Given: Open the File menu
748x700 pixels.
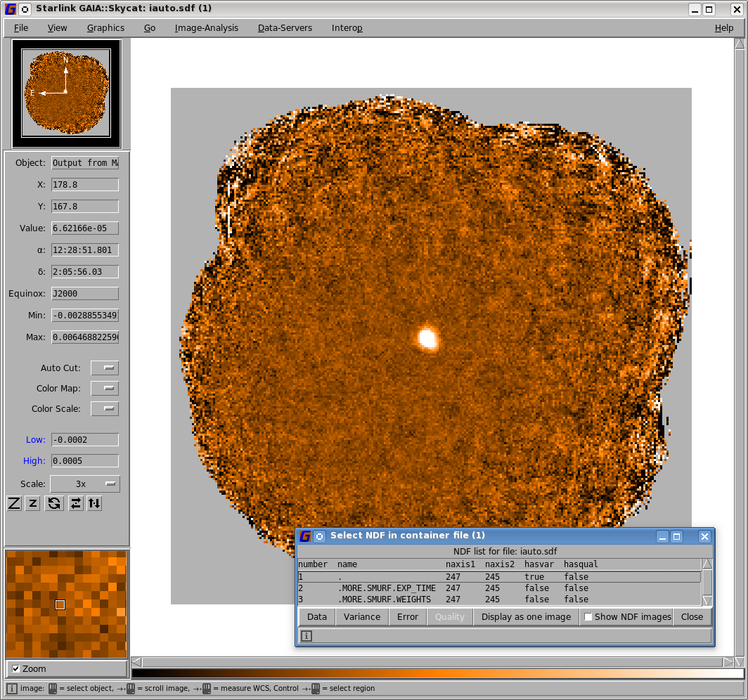Looking at the screenshot, I should click(x=21, y=28).
